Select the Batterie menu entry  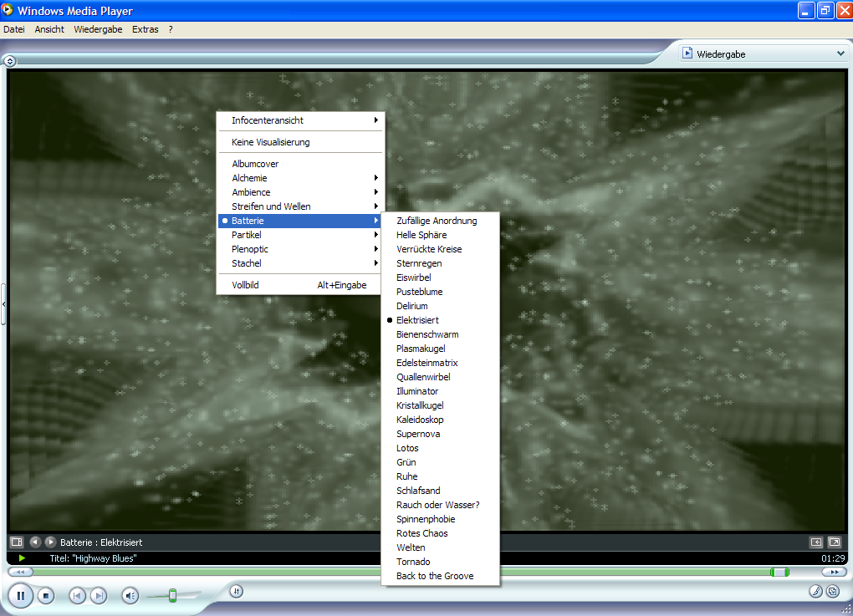coord(301,220)
